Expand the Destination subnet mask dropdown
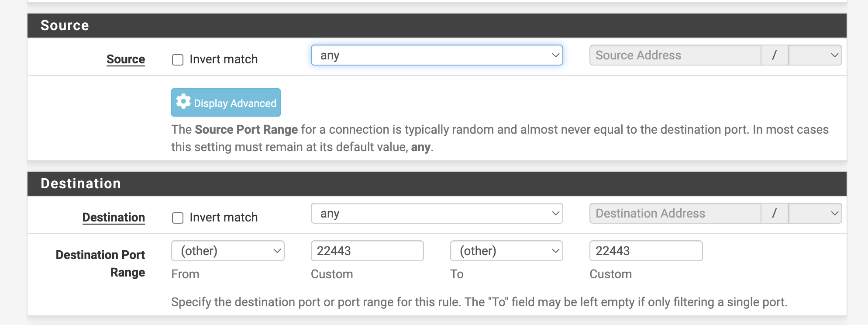Image resolution: width=868 pixels, height=325 pixels. tap(815, 214)
